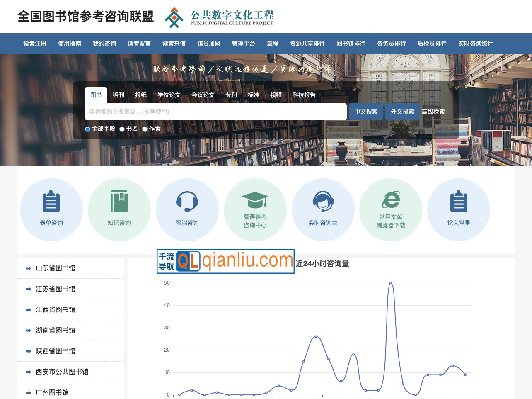
Task: Click the 公共数字文化工程 diamond logo
Action: click(174, 17)
